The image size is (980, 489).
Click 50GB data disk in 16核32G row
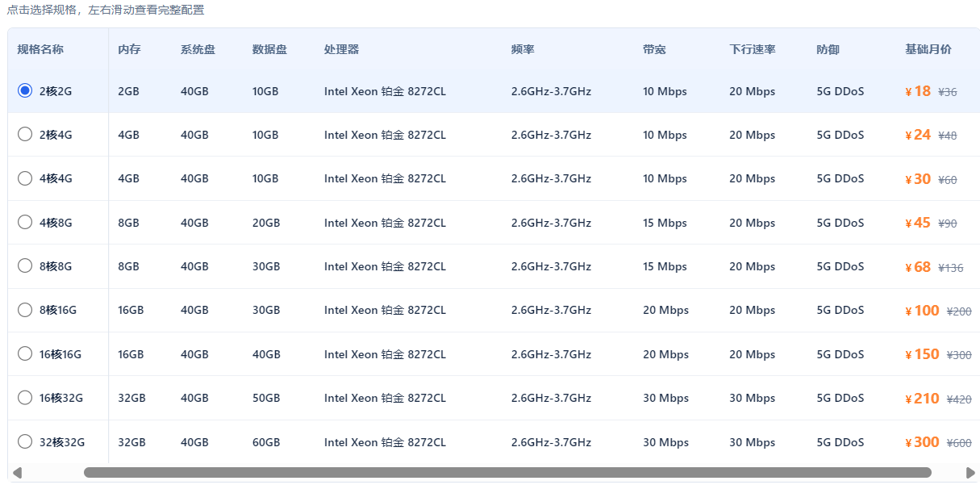[266, 398]
